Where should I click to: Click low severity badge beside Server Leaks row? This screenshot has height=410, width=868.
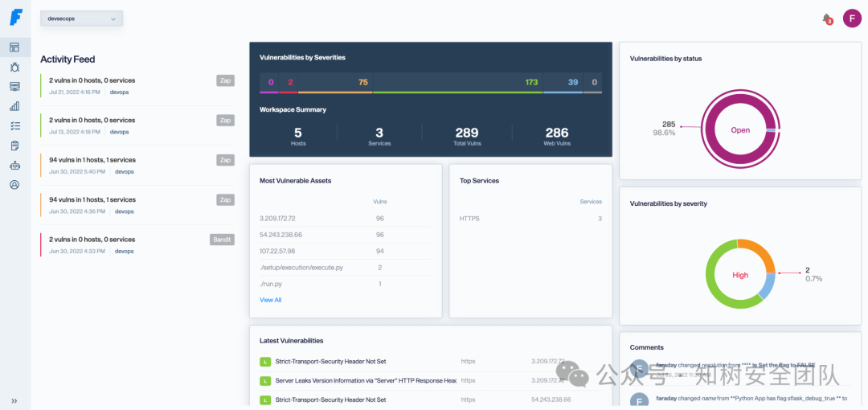click(x=264, y=381)
